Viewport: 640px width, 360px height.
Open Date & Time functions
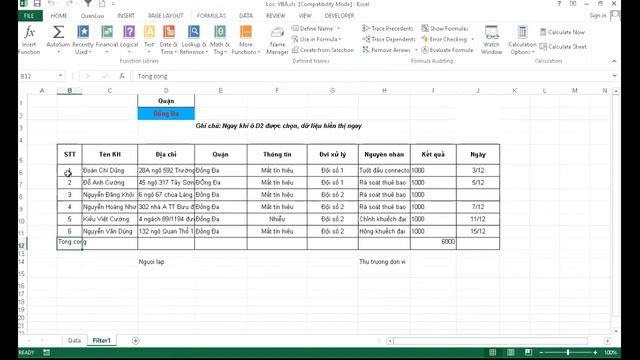point(169,40)
